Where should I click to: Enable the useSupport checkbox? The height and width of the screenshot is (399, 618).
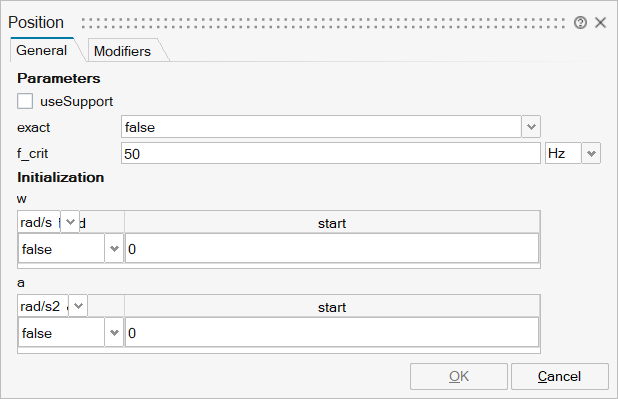[25, 101]
